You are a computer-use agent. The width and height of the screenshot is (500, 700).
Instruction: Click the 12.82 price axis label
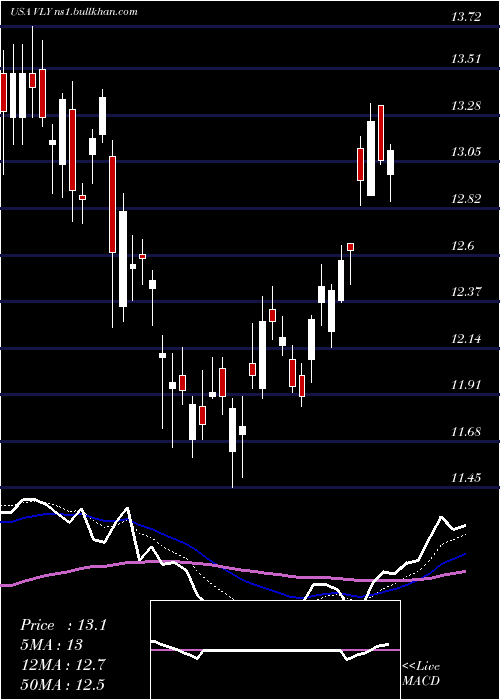(467, 199)
